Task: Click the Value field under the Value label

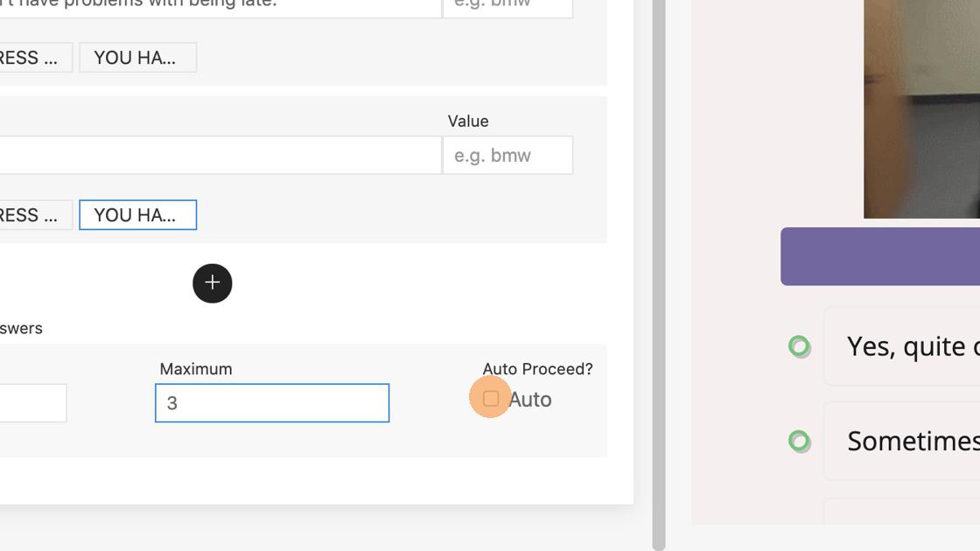Action: (507, 156)
